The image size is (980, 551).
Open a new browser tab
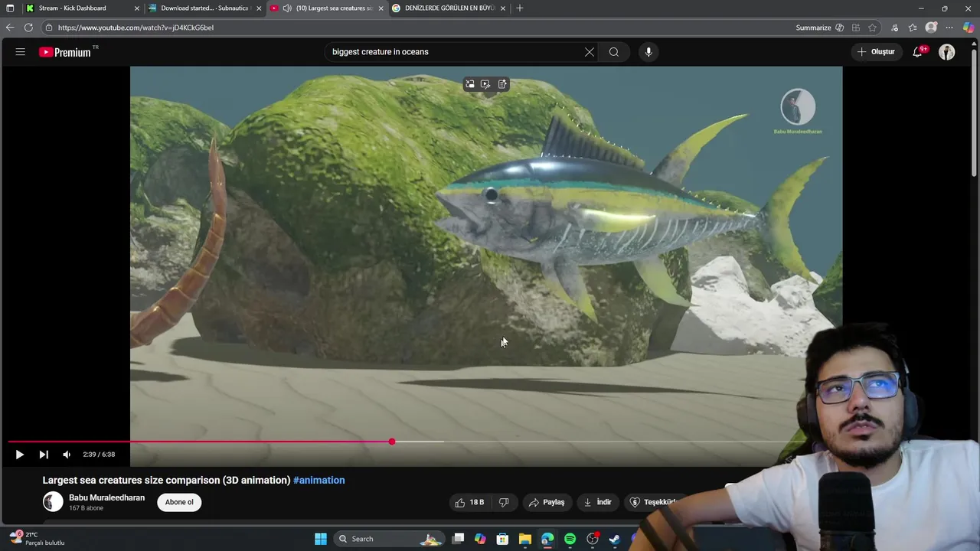click(520, 8)
